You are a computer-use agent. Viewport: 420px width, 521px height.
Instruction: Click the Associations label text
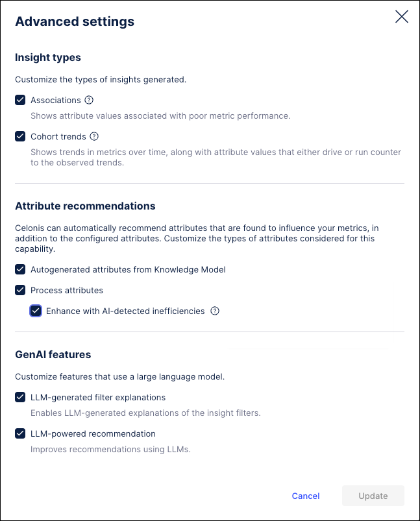(56, 100)
